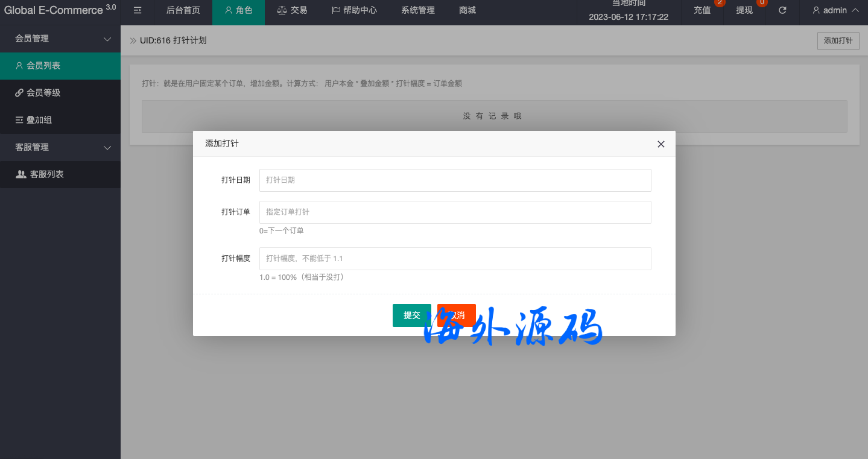The height and width of the screenshot is (459, 868).
Task: Click the 充值 notification item
Action: point(703,10)
